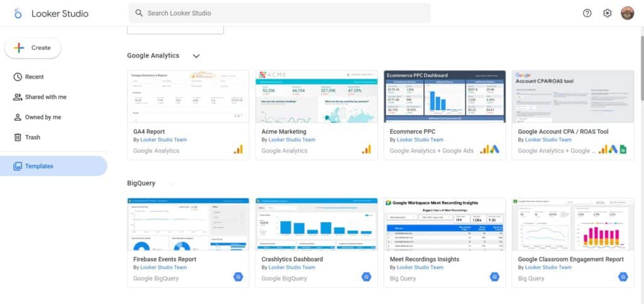This screenshot has height=304, width=644.
Task: Open the Help question mark icon
Action: coord(587,13)
